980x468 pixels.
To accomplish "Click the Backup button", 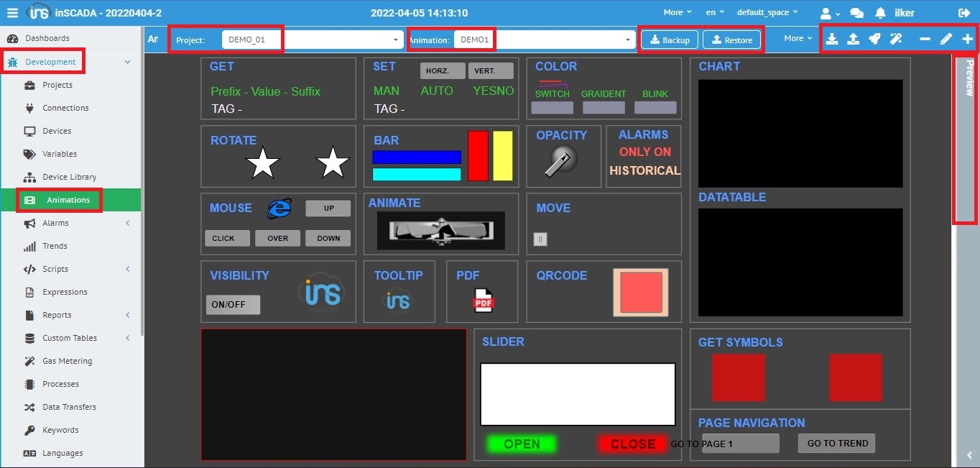I will click(670, 40).
